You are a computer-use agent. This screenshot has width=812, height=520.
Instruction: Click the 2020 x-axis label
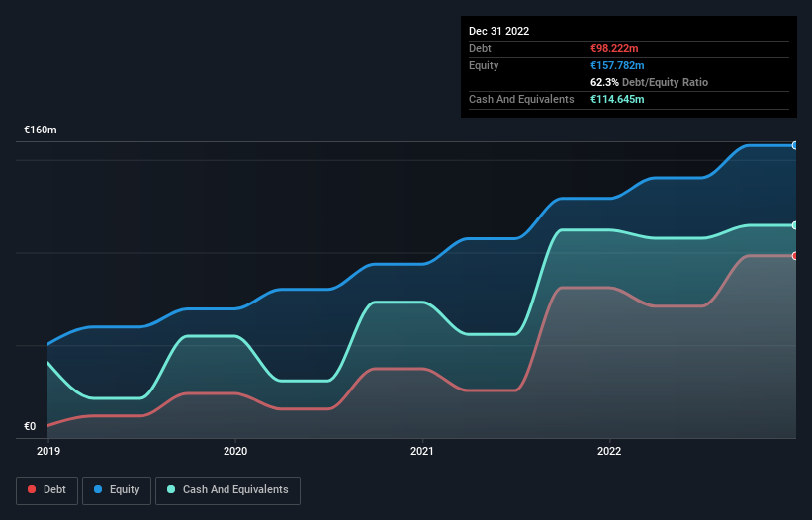(x=235, y=451)
